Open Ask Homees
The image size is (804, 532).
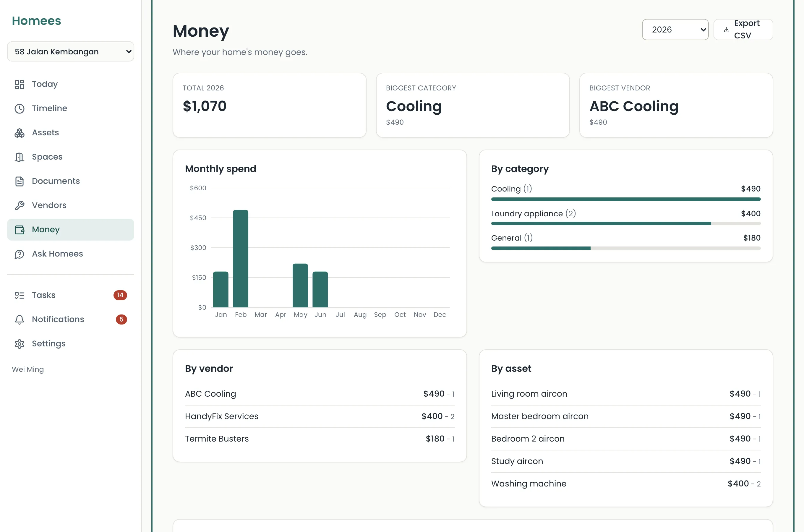(71, 254)
